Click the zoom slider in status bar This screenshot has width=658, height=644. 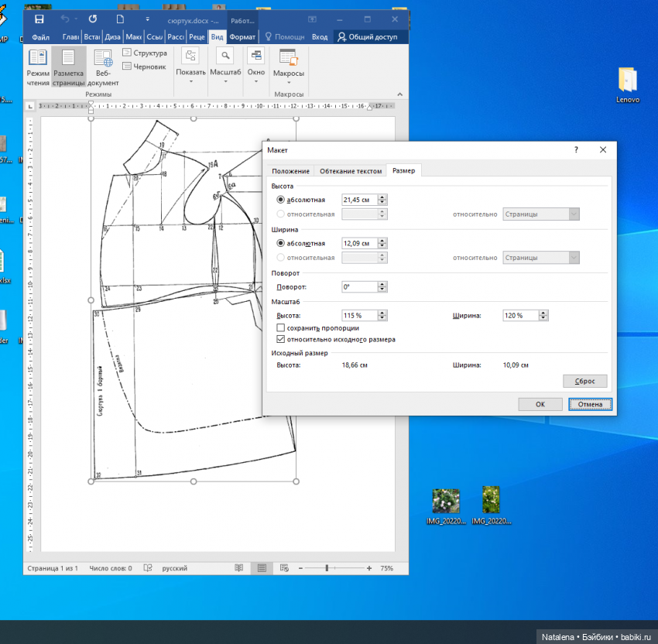327,568
